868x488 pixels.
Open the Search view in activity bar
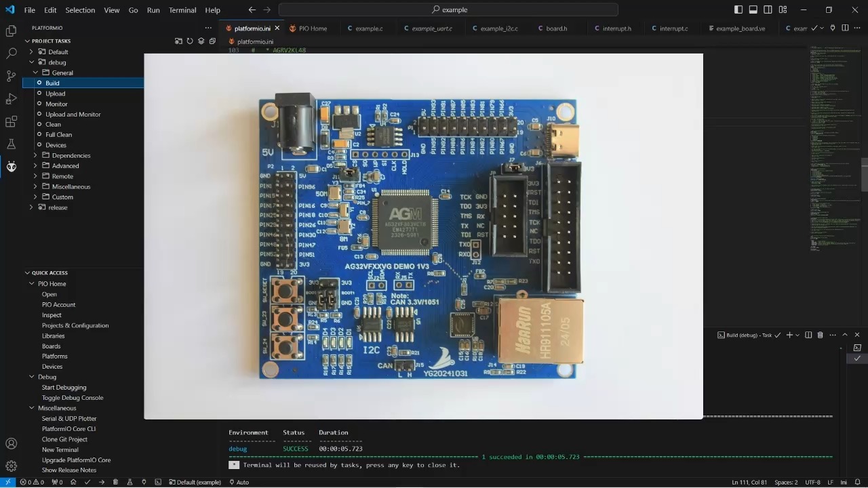click(x=11, y=53)
